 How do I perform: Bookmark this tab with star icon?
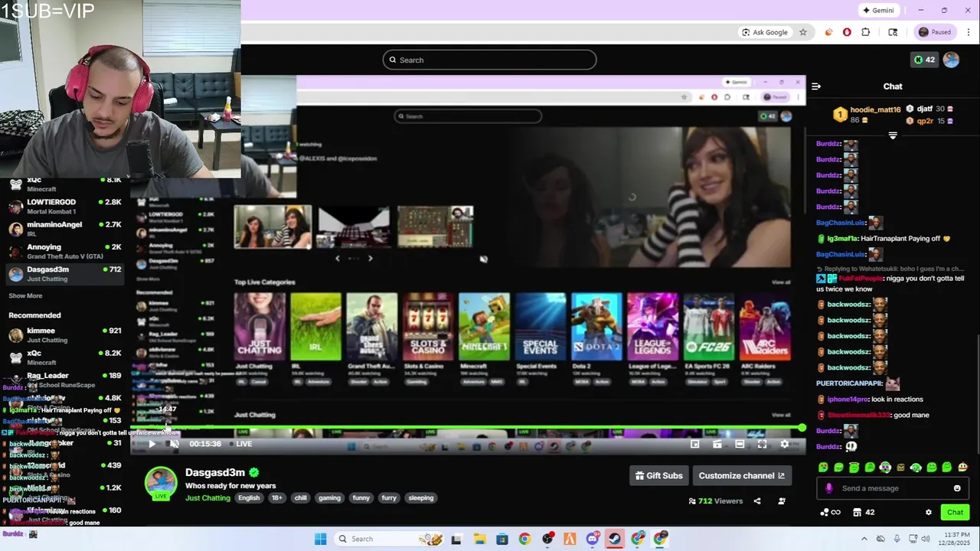point(803,32)
